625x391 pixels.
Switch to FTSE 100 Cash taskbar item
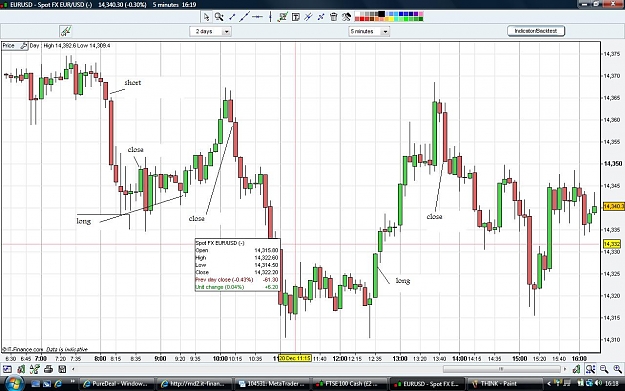(x=349, y=384)
